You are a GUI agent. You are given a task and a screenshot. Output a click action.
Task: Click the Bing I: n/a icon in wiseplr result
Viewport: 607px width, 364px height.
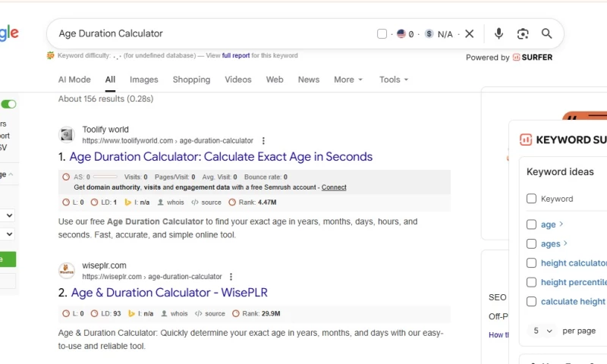click(131, 314)
